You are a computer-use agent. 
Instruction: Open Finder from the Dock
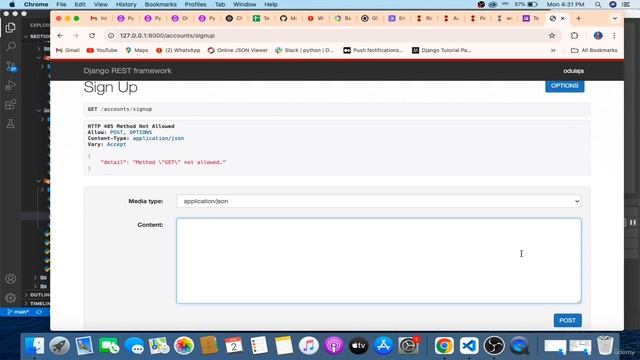(35, 346)
